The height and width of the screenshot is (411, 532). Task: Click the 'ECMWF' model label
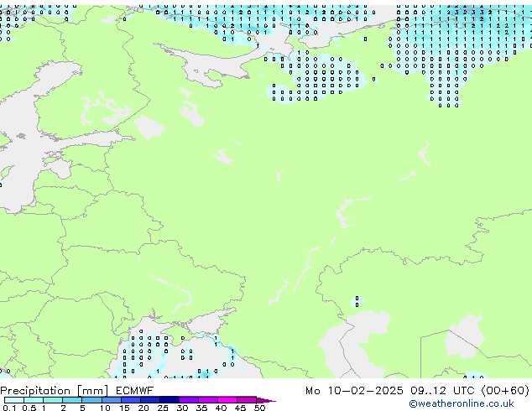coord(134,391)
